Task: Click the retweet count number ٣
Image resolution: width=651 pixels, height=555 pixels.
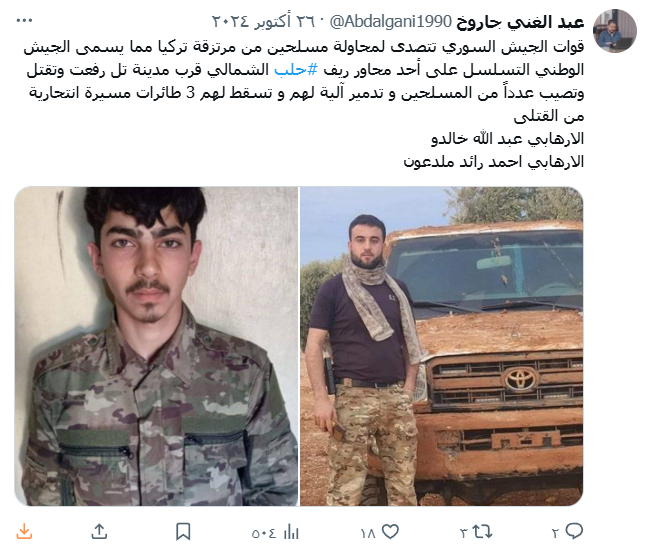Action: [x=464, y=533]
